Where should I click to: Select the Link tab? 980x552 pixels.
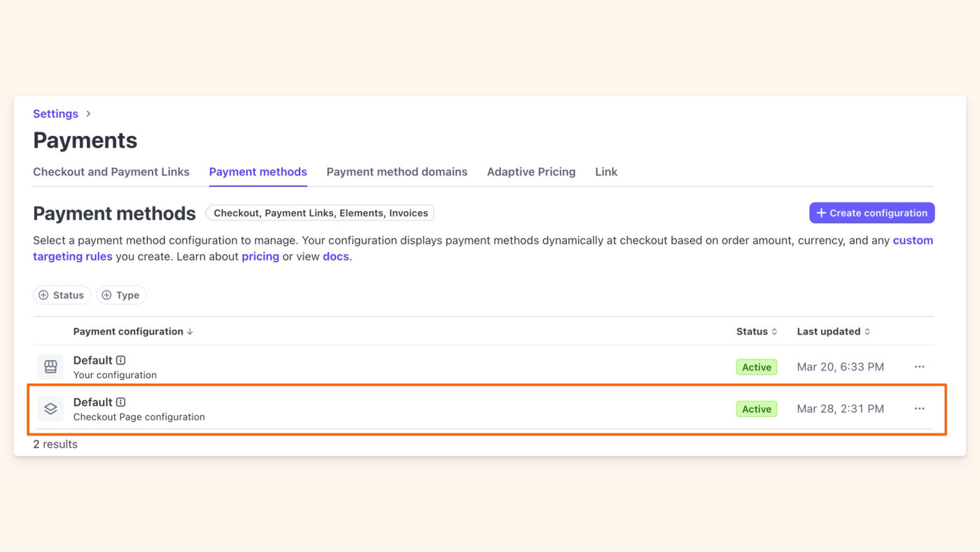point(606,172)
